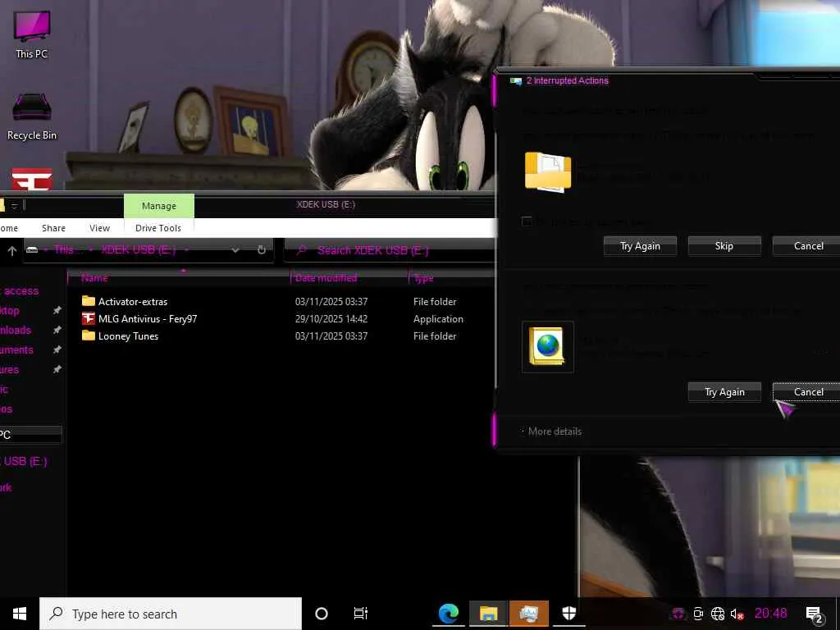Open the Share ribbon tab
This screenshot has height=630, width=840.
click(53, 228)
